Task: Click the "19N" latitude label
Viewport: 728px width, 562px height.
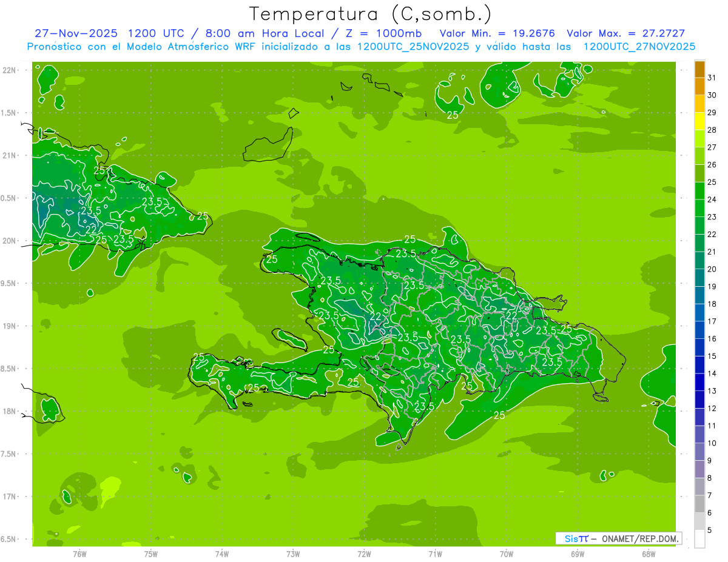Action: tap(9, 326)
